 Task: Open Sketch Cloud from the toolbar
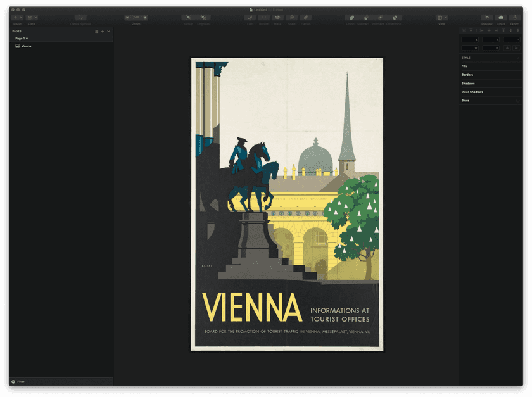(x=500, y=17)
